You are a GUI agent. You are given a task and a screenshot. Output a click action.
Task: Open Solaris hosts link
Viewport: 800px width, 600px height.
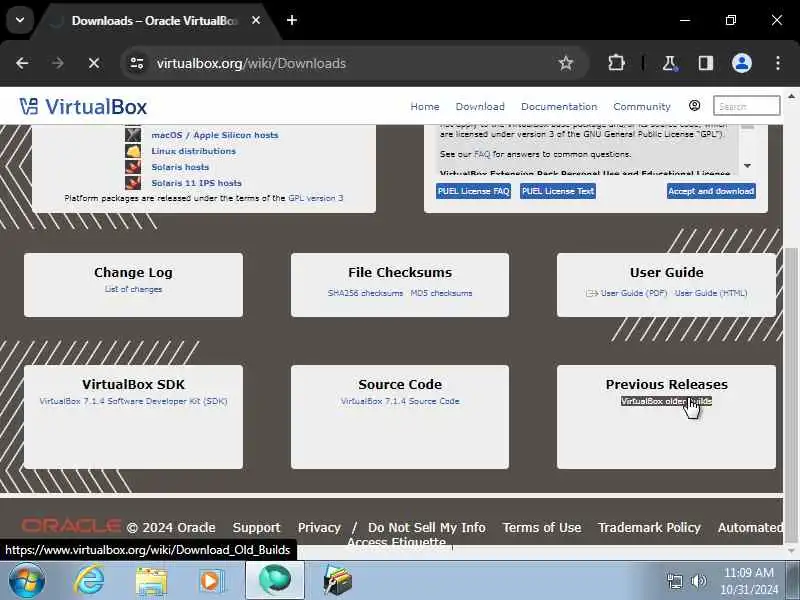(x=180, y=167)
